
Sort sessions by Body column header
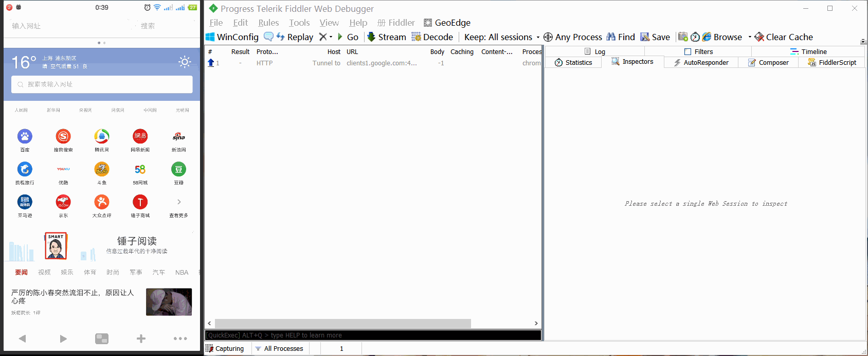[x=437, y=51]
